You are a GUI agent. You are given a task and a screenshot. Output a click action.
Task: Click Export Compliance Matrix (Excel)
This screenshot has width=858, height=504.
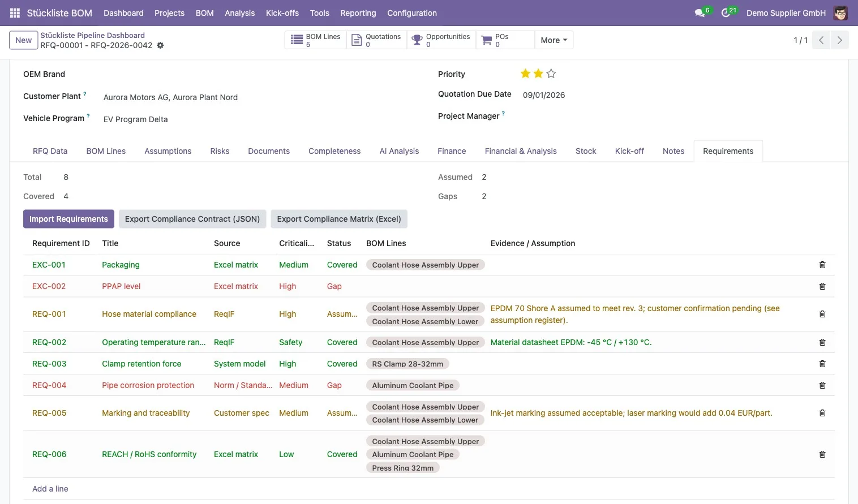339,219
